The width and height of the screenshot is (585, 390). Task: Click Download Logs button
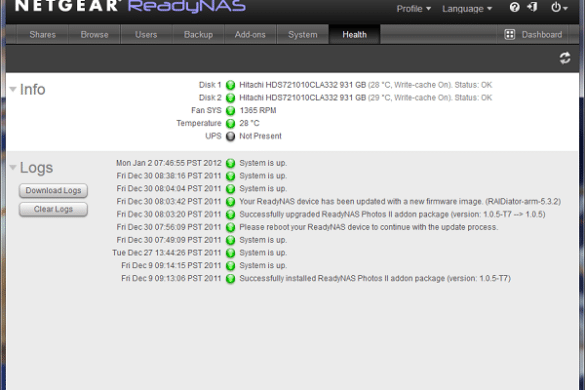pos(53,190)
